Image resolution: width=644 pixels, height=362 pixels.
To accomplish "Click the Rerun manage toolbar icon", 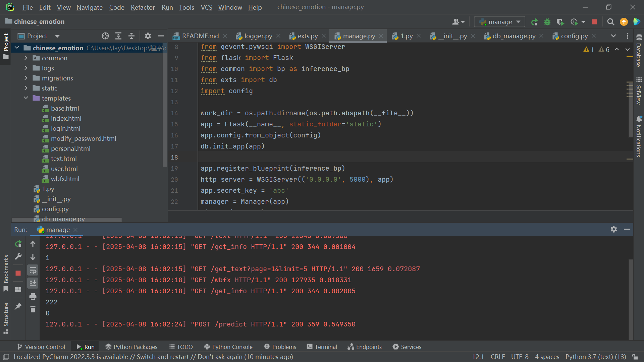I will click(x=534, y=22).
